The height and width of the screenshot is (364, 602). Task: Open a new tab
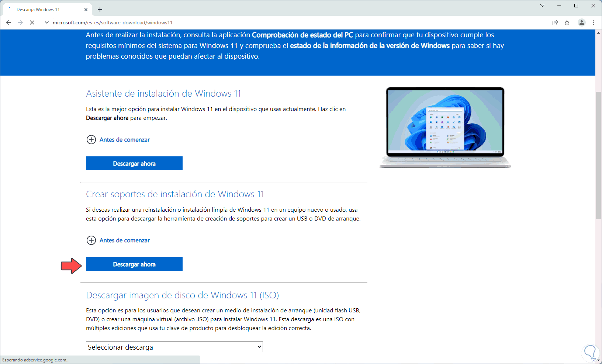pyautogui.click(x=100, y=10)
